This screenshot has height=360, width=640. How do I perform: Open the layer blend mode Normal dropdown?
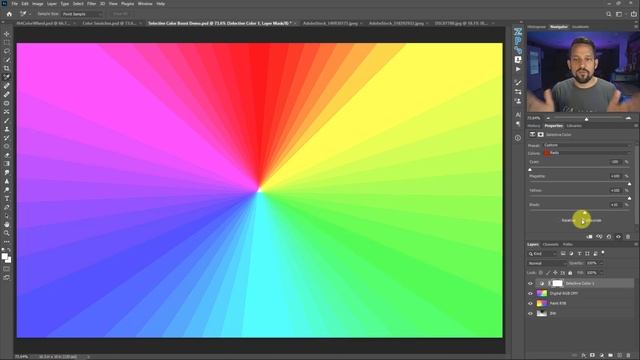[x=546, y=263]
